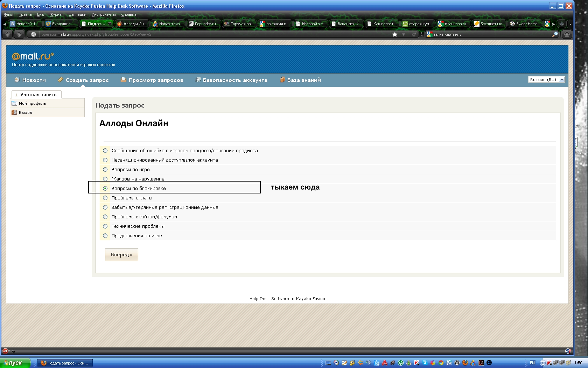Click the Вперед » button
This screenshot has height=368, width=588.
(121, 255)
